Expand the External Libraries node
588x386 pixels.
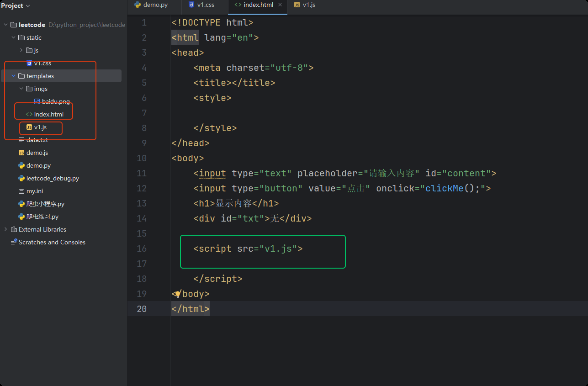[x=5, y=229]
